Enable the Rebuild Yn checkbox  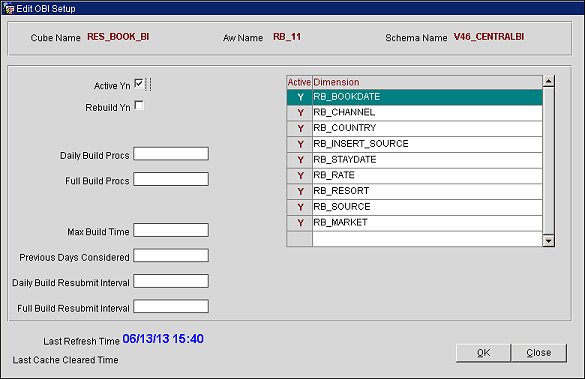point(139,106)
